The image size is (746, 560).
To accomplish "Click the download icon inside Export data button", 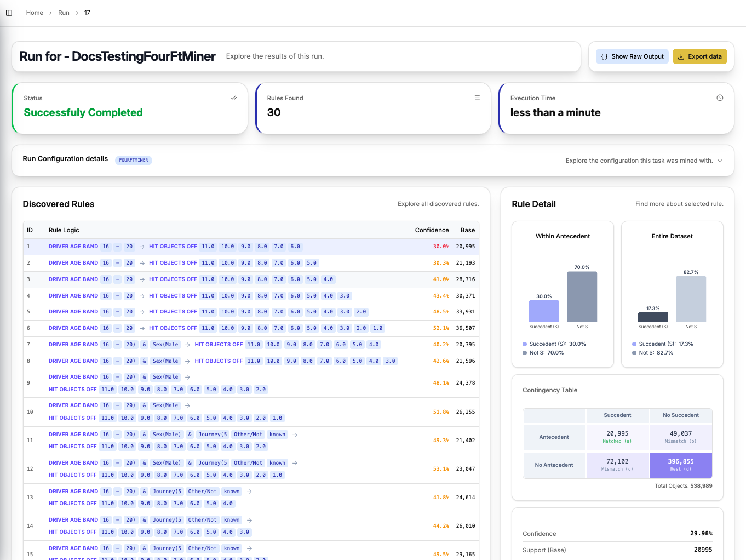I will click(680, 56).
